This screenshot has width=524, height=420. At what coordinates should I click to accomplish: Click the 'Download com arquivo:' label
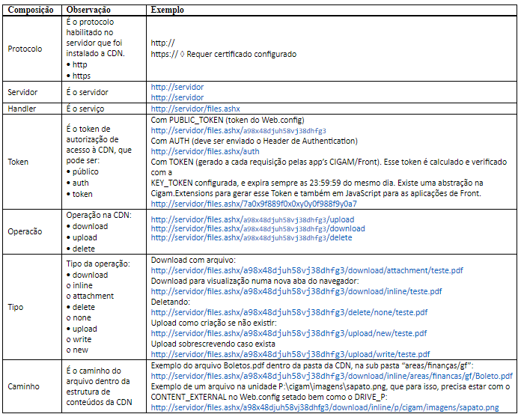[193, 260]
